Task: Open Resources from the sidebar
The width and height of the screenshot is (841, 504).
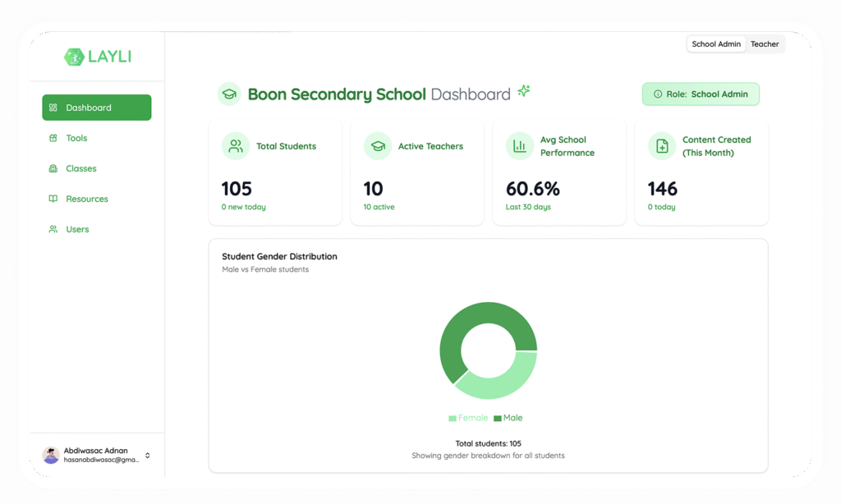Action: (x=87, y=199)
